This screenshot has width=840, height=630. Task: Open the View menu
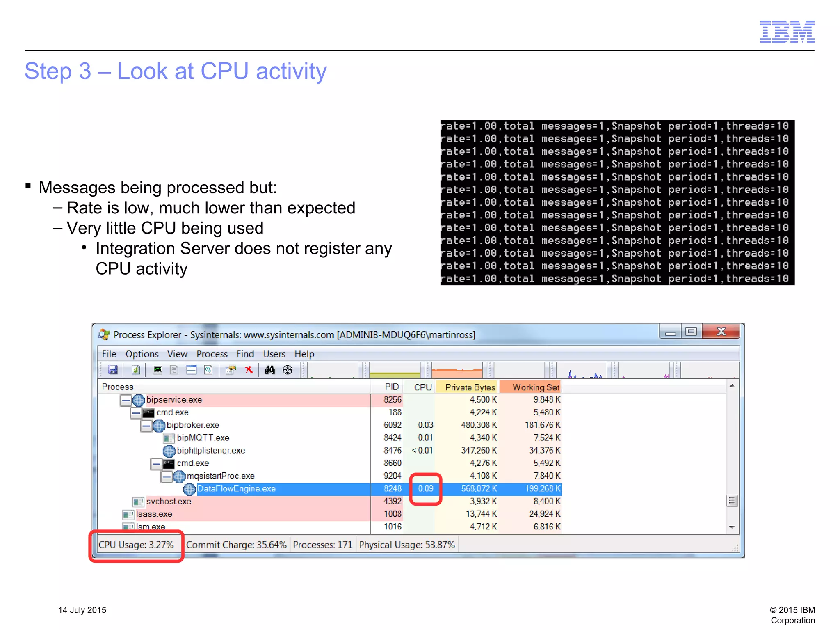pos(177,354)
